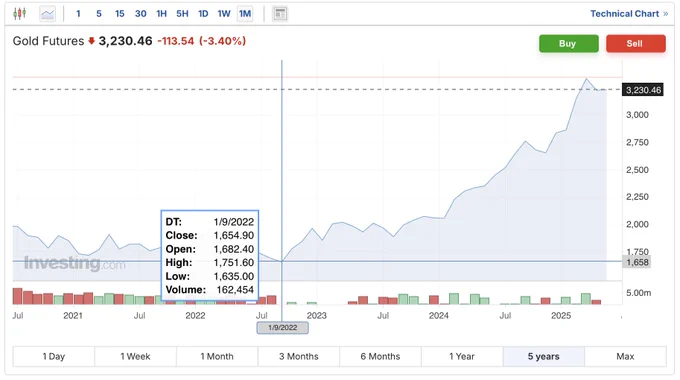Select the 5 years range tab
Viewport: 680px width, 380px height.
(x=543, y=357)
